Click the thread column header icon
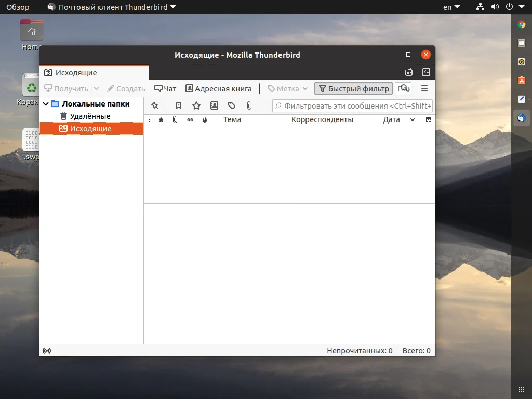The image size is (532, 399). (149, 119)
